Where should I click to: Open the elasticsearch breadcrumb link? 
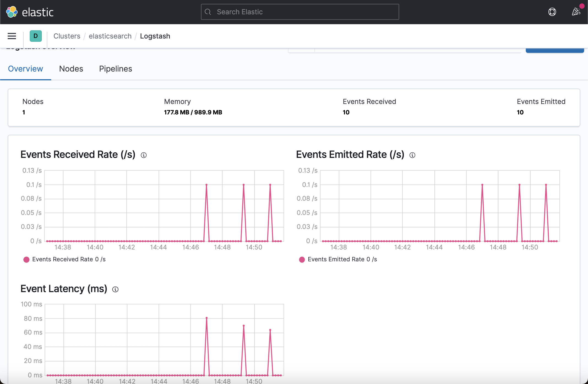pos(110,36)
